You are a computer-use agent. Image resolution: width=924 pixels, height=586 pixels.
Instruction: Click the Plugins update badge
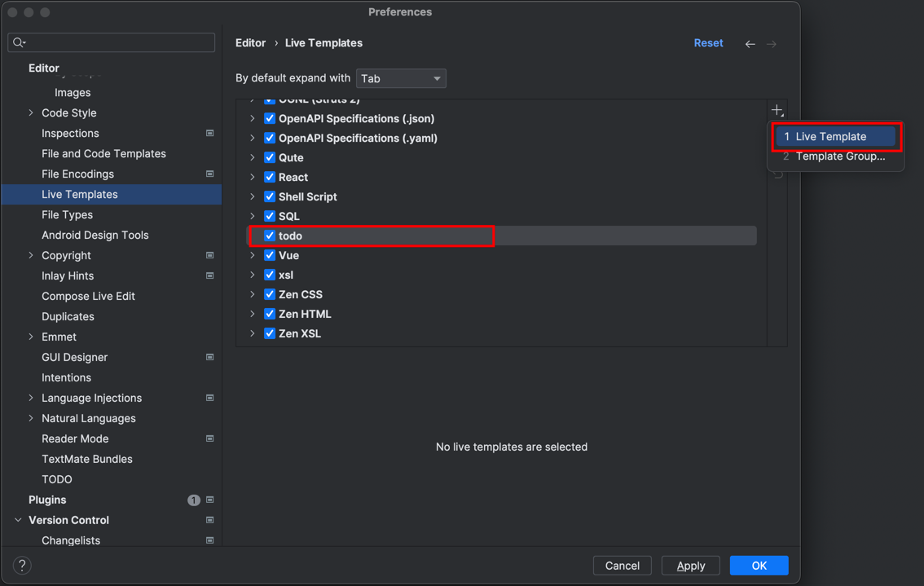pyautogui.click(x=193, y=500)
